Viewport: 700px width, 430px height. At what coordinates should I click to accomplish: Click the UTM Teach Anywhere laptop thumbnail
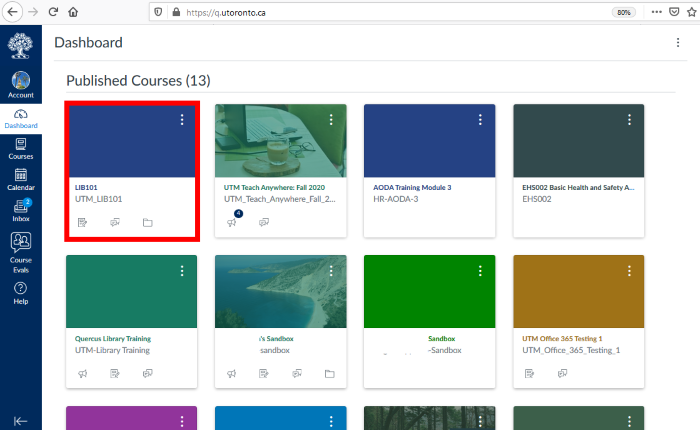point(280,141)
